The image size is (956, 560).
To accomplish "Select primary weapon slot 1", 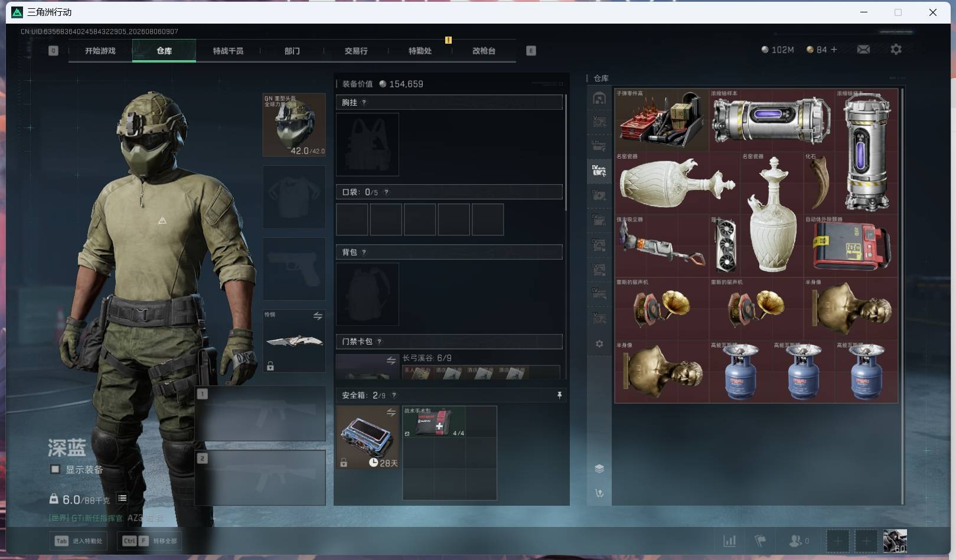I will (x=260, y=414).
